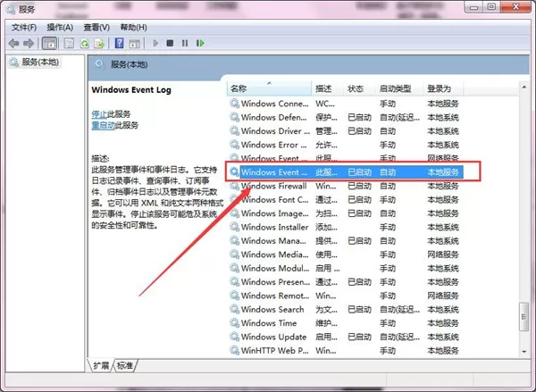536x392 pixels.
Task: Select the WinHTTP Web P... service row
Action: coord(345,350)
